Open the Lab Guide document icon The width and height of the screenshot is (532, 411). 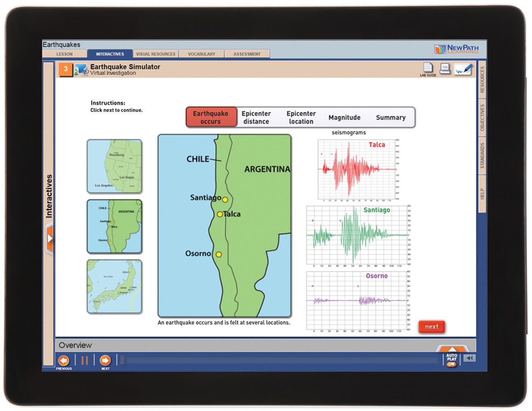pos(428,68)
